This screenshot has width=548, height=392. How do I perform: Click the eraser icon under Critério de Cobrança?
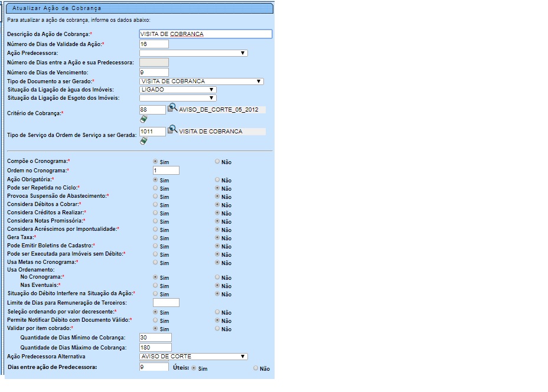click(143, 119)
